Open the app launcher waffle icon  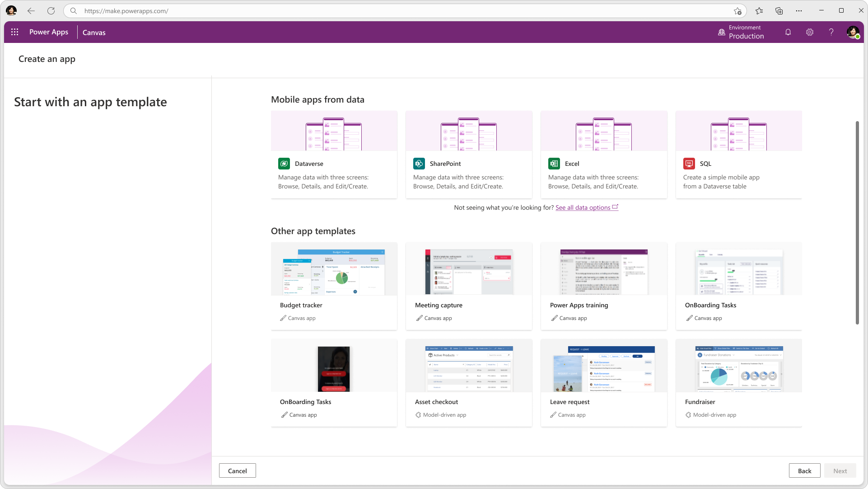click(x=14, y=32)
